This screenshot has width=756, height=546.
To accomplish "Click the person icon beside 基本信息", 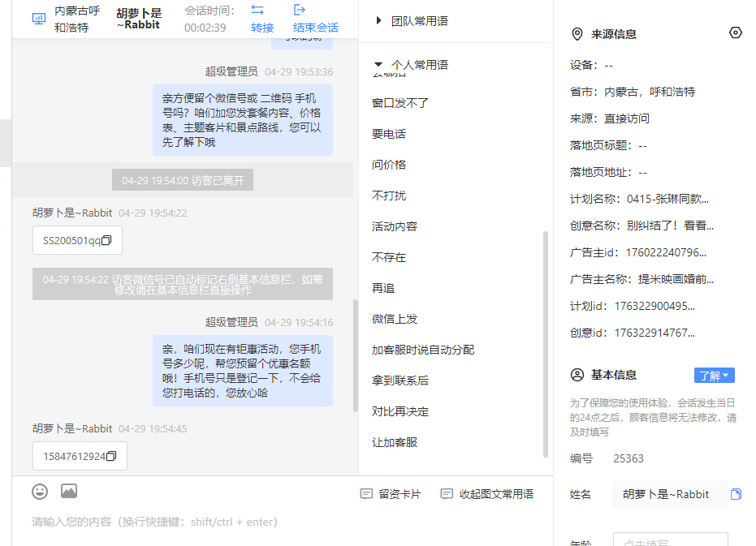I will click(577, 375).
